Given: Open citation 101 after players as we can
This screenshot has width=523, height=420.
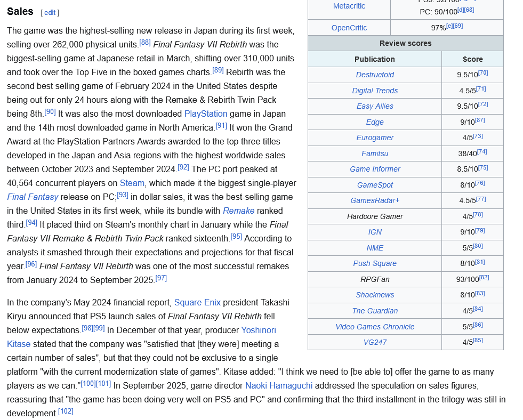Looking at the screenshot, I should (x=103, y=383).
